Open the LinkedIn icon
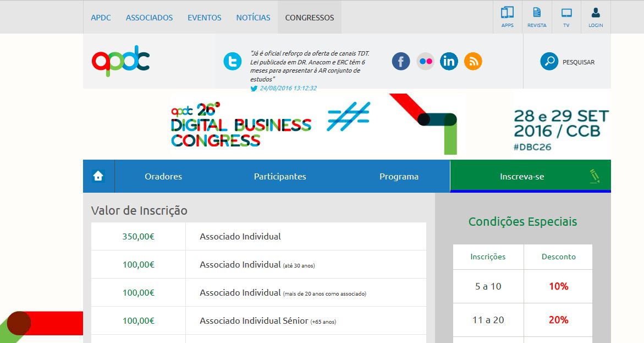Viewport: 644px width, 343px height. 449,61
